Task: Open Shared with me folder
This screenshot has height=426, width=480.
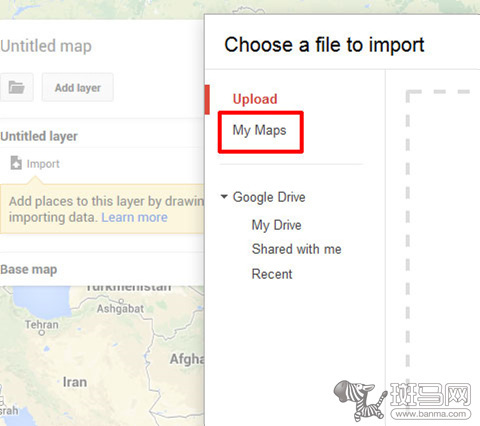Action: click(296, 249)
